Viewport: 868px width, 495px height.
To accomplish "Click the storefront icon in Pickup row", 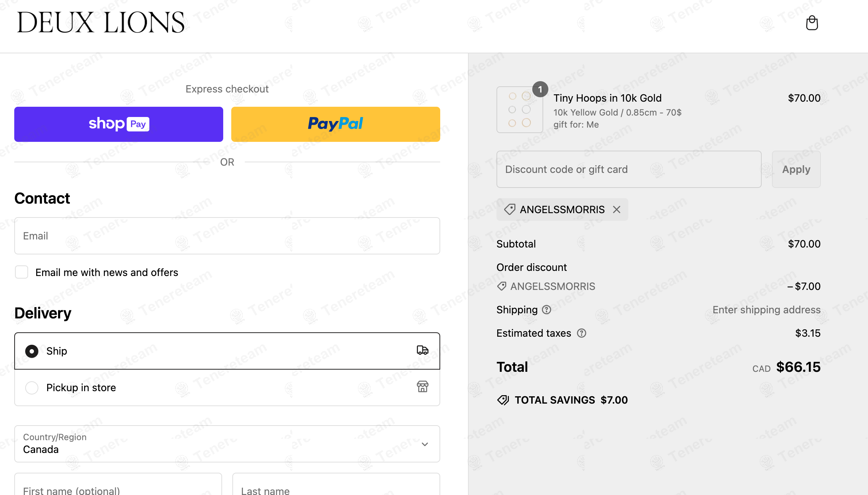I will [423, 386].
